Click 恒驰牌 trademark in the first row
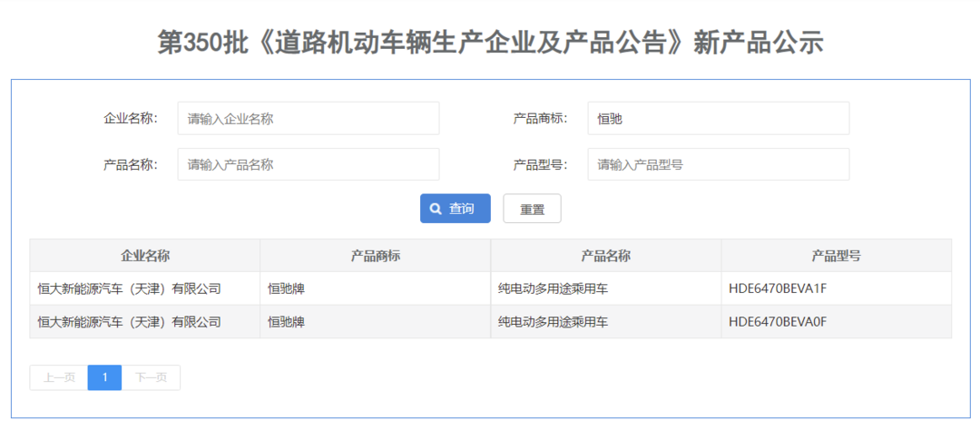The height and width of the screenshot is (430, 980). point(287,288)
